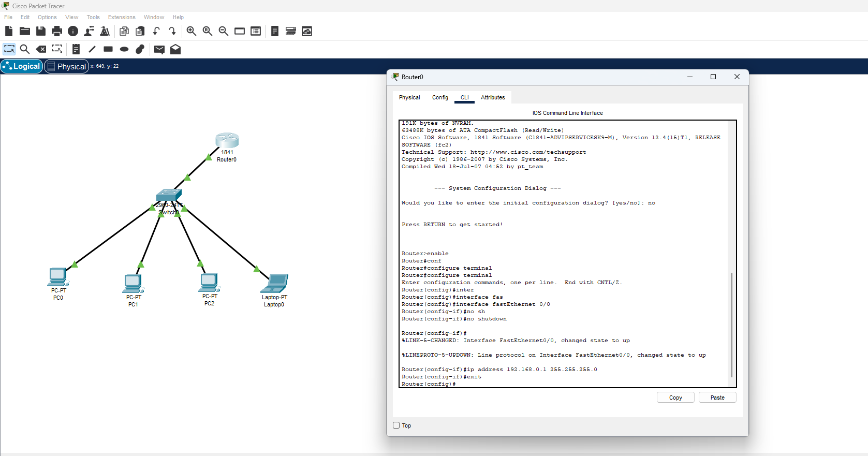Open the Options menu
This screenshot has height=456, width=868.
[47, 17]
